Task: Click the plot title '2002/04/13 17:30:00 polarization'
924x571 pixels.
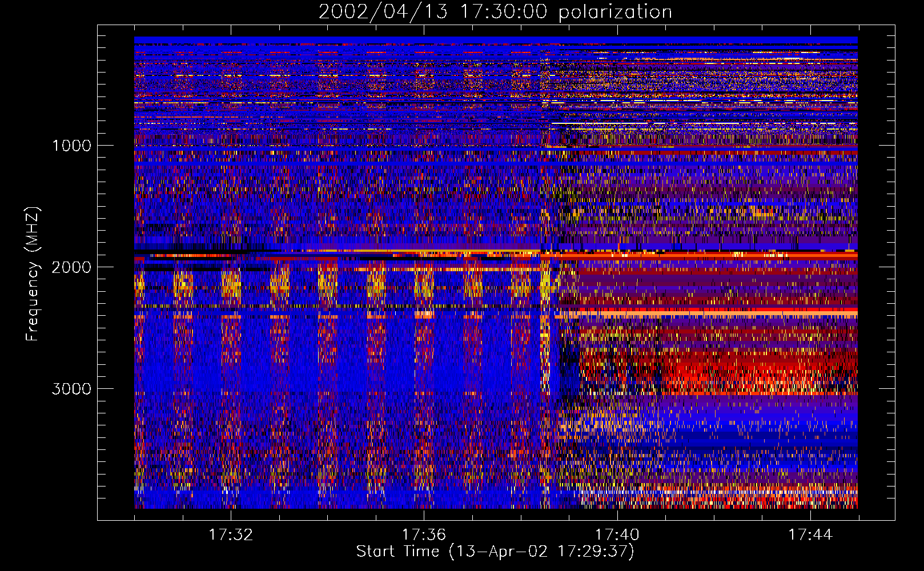Action: [x=495, y=12]
